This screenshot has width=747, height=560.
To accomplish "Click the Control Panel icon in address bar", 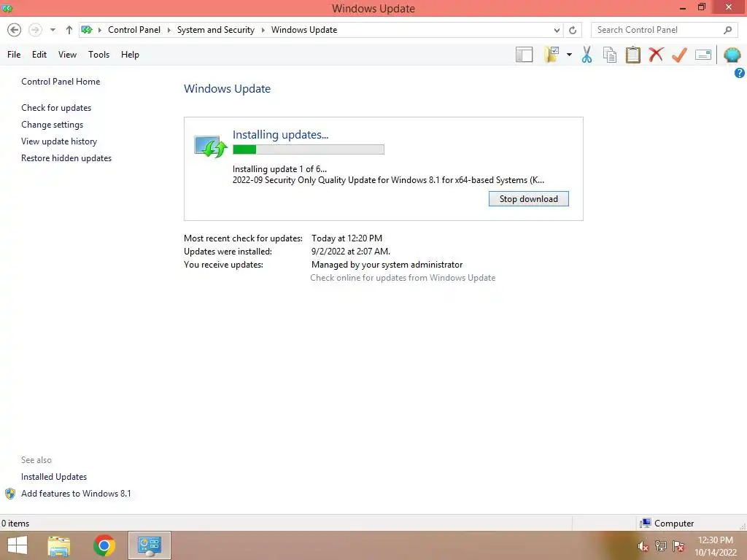I will coord(87,30).
